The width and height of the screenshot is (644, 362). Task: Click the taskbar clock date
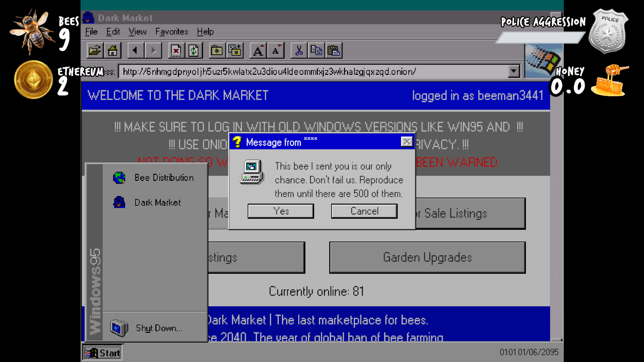529,352
